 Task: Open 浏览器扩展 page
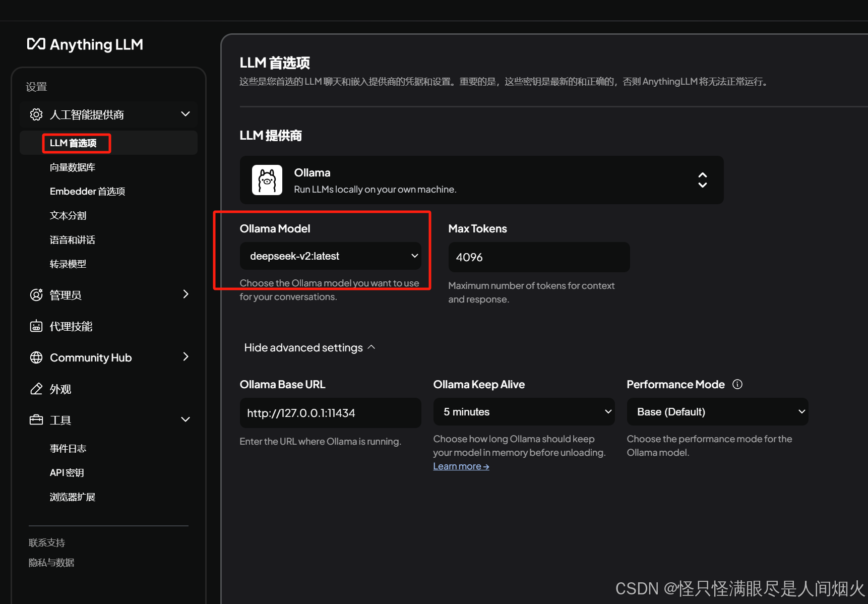pyautogui.click(x=73, y=497)
